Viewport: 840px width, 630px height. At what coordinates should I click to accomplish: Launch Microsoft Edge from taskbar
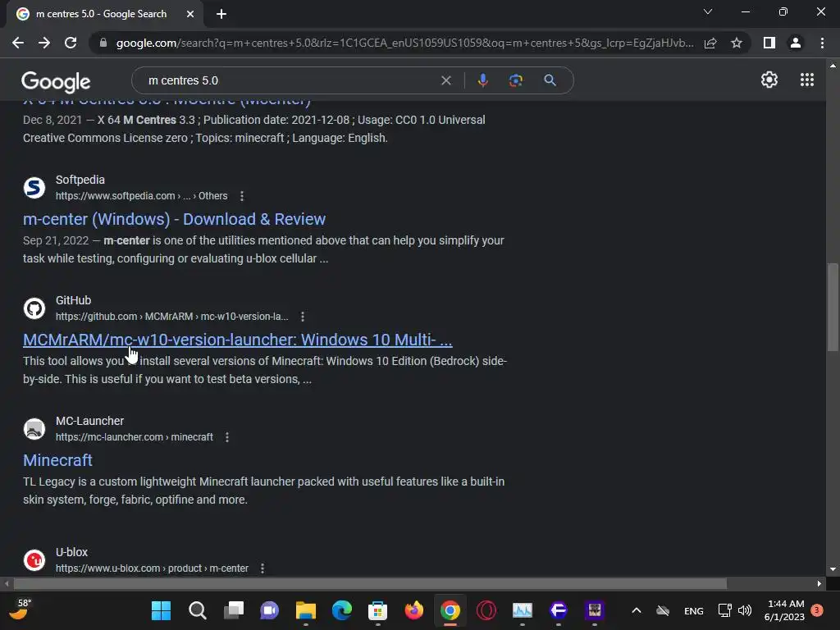click(342, 610)
